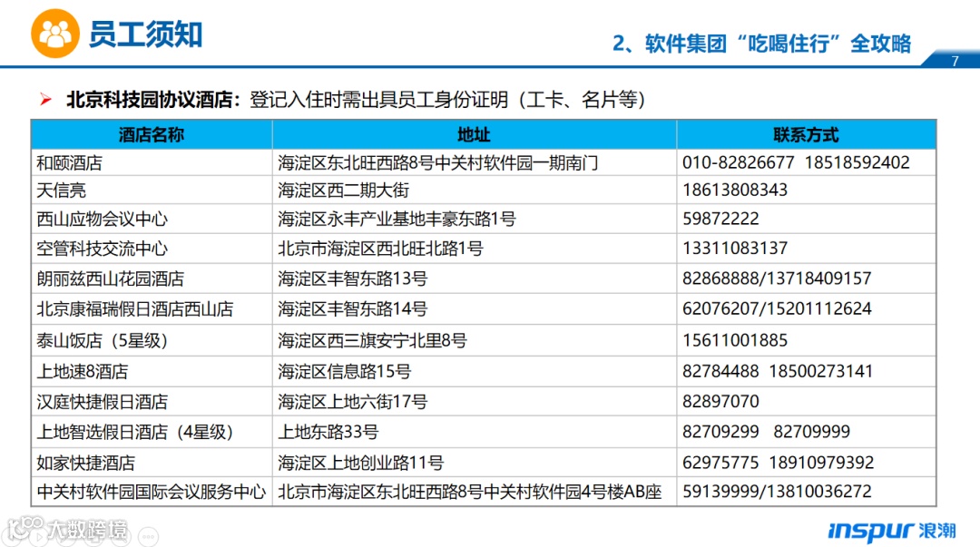This screenshot has height=547, width=980.
Task: Click address 海淀区西三旗安宁北里8号
Action: pyautogui.click(x=373, y=340)
